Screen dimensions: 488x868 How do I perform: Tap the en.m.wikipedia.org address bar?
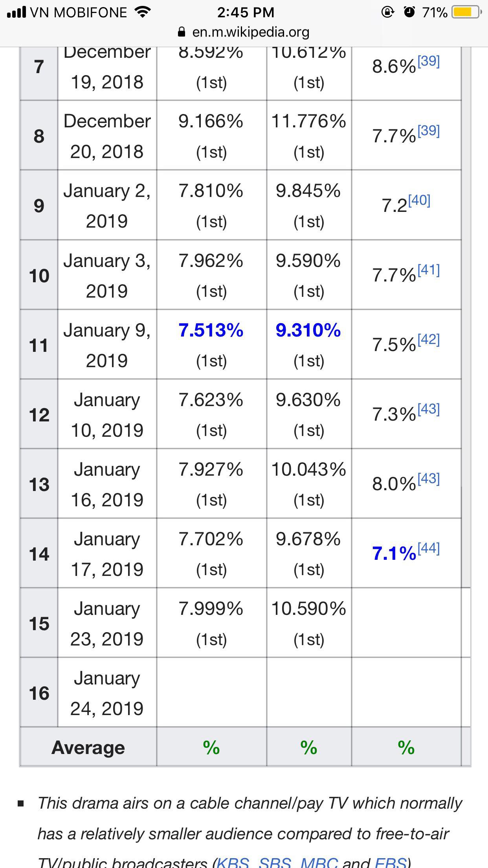tap(244, 32)
